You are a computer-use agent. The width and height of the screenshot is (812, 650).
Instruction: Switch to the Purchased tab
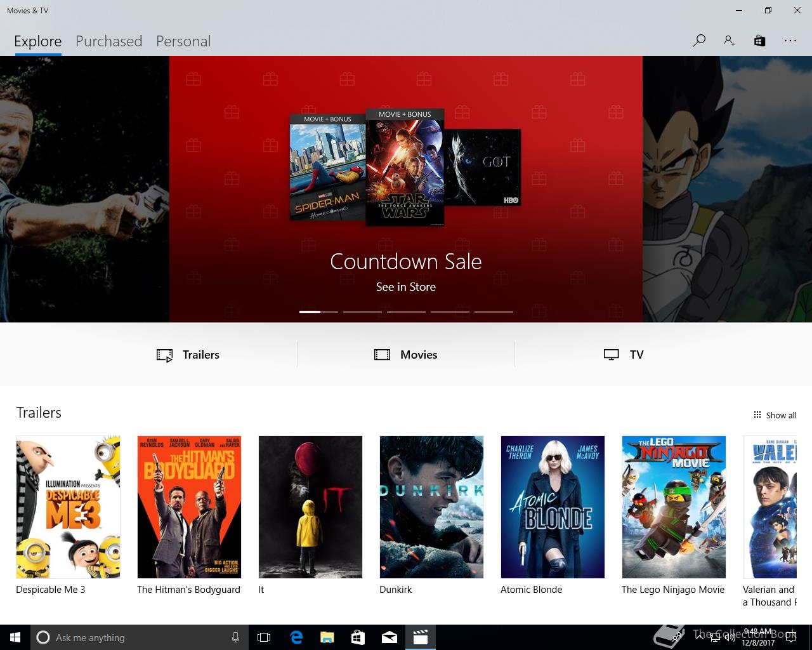108,41
